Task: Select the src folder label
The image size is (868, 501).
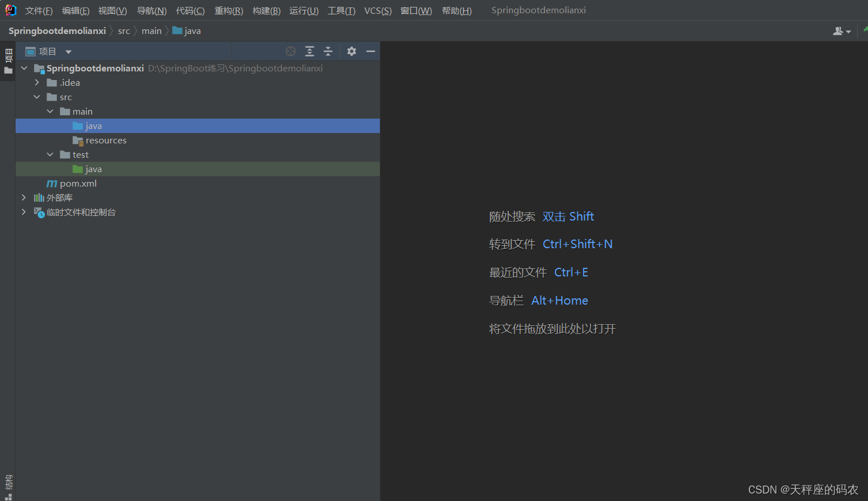Action: (x=66, y=97)
